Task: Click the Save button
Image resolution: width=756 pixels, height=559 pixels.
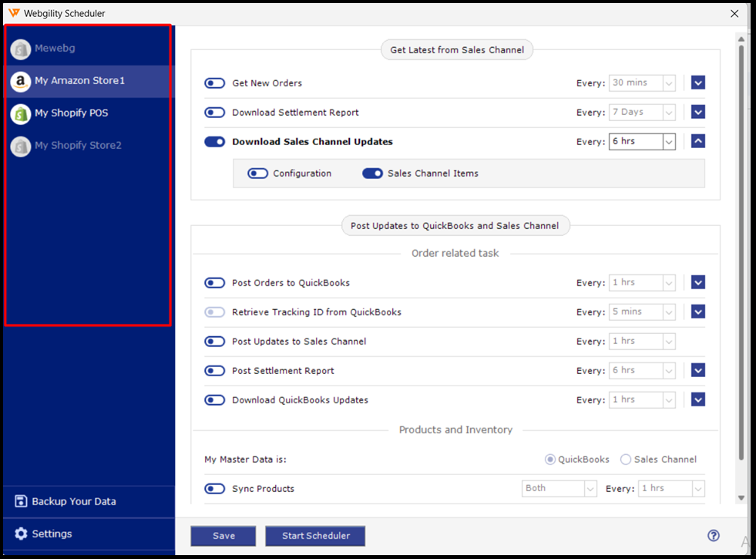Action: pyautogui.click(x=223, y=535)
